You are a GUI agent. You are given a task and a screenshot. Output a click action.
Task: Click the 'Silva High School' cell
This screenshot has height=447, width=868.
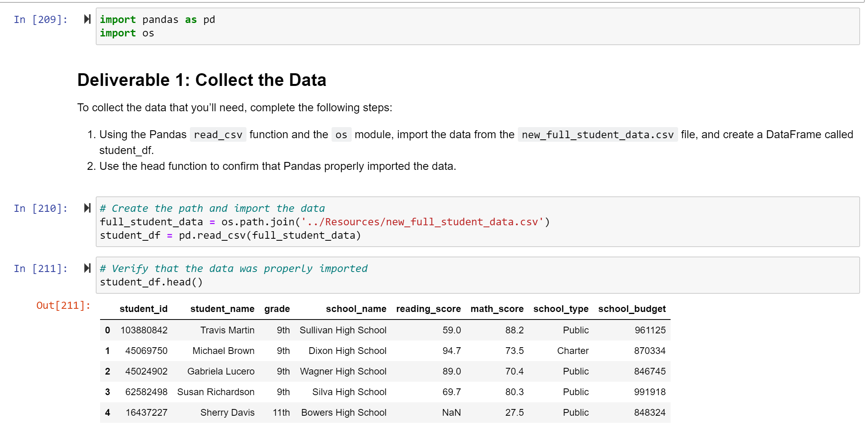(x=349, y=392)
